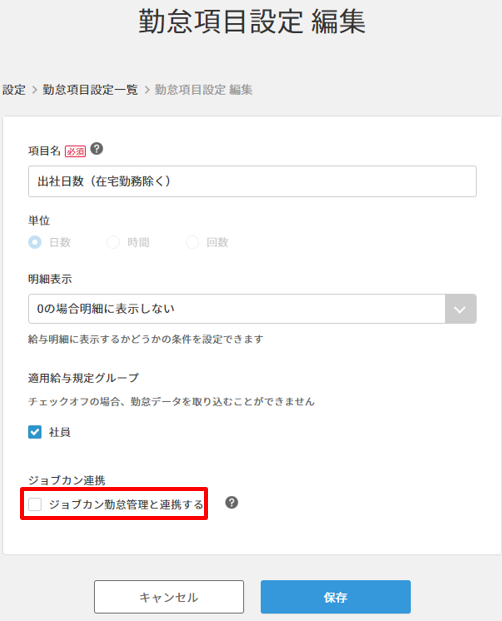Open help icon next to ジョブカン連携 checkbox

point(232,503)
